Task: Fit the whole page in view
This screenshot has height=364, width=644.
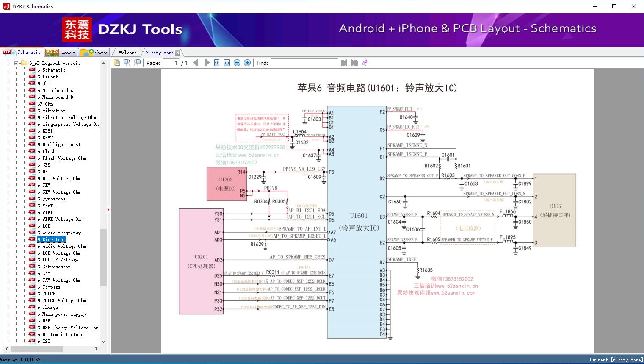Action: point(227,63)
